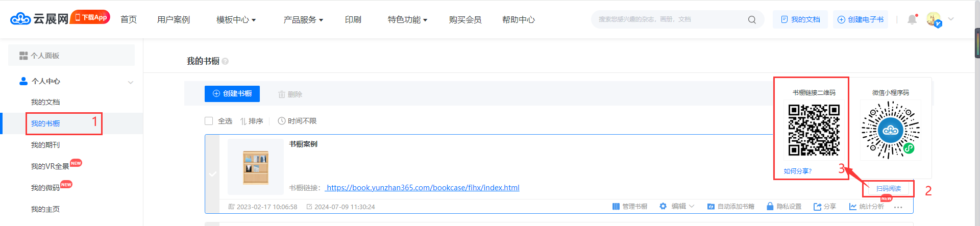
Task: Select 我的VR全景 in the sidebar
Action: tap(50, 166)
